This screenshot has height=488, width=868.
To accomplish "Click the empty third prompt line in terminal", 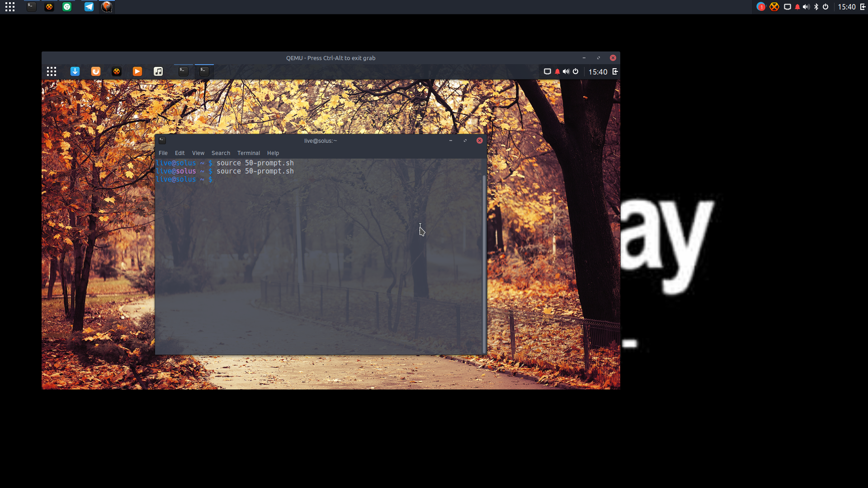I will click(x=184, y=179).
